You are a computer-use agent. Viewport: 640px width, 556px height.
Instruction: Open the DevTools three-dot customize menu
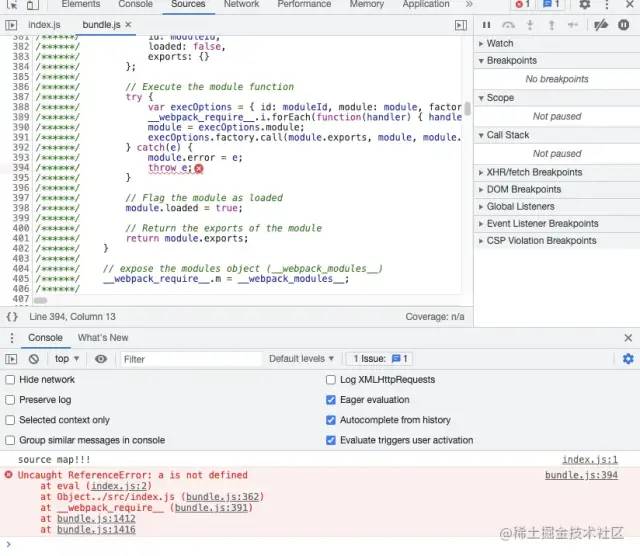click(607, 4)
